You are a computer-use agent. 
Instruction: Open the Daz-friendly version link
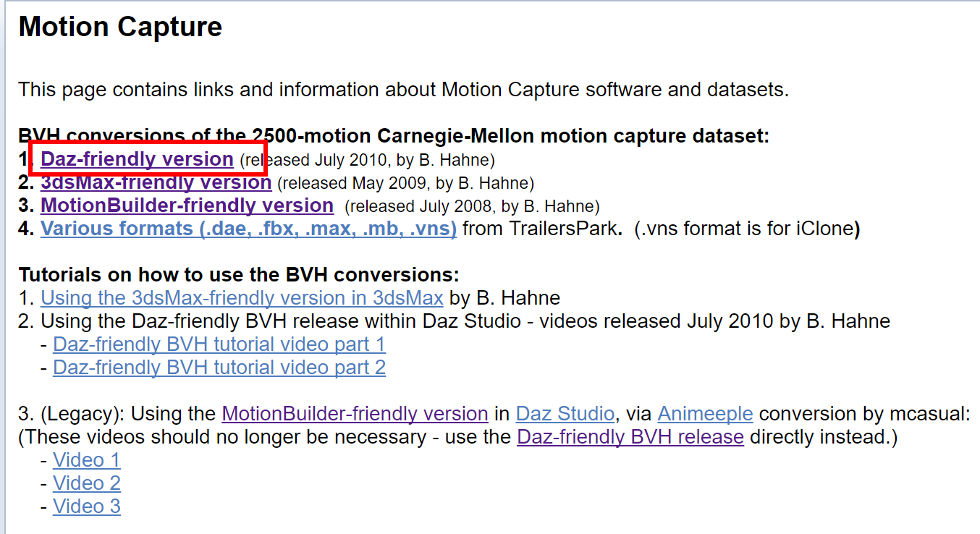pos(137,159)
